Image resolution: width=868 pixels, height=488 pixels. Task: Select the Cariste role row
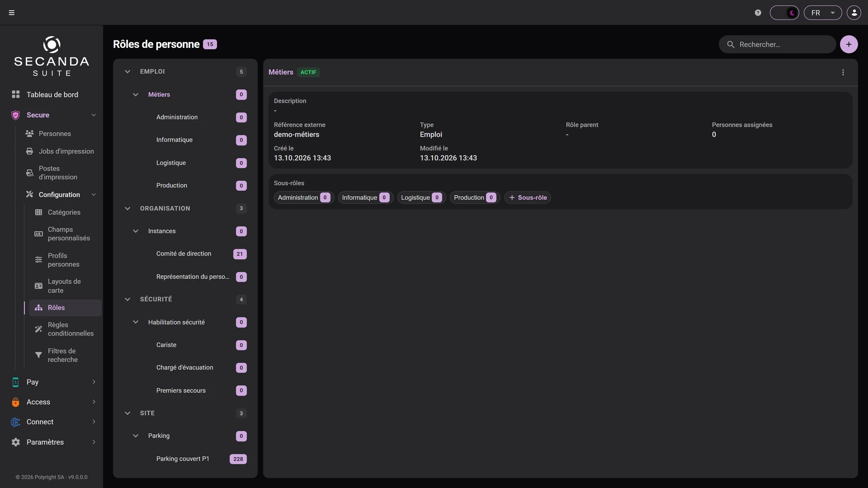coord(185,345)
